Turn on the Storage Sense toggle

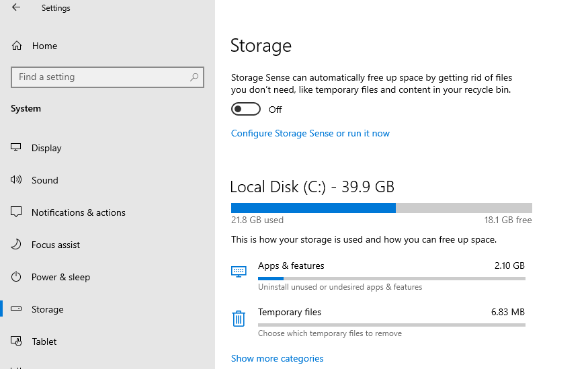point(245,109)
